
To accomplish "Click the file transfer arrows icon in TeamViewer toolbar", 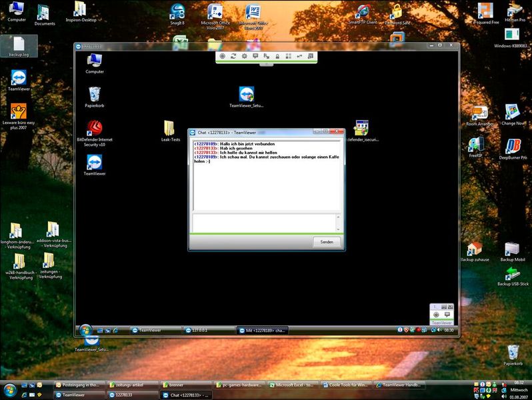I will tap(267, 56).
